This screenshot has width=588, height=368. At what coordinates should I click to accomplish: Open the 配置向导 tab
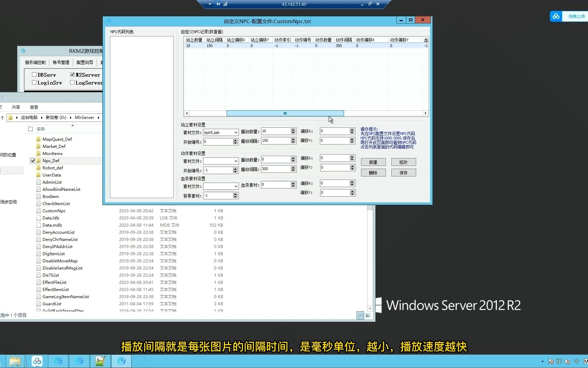click(x=85, y=62)
